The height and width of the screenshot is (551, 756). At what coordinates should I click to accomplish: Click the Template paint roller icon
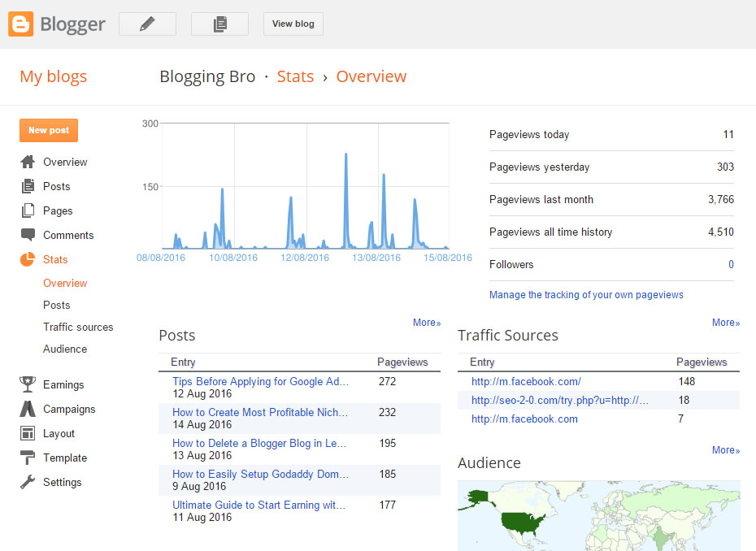click(28, 458)
